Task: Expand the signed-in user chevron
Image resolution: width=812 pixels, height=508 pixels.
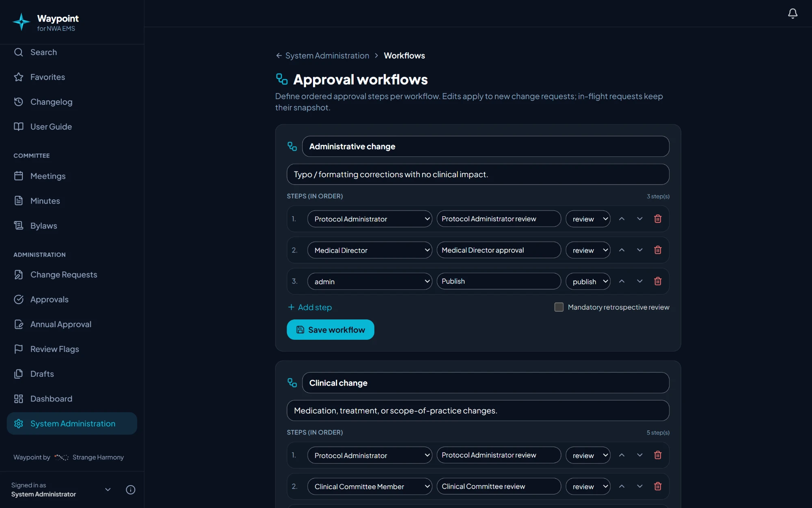Action: point(108,490)
